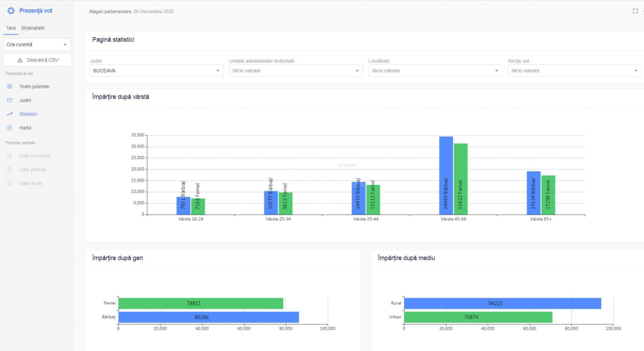Select the Tara tab
The height and width of the screenshot is (351, 644).
coord(11,28)
